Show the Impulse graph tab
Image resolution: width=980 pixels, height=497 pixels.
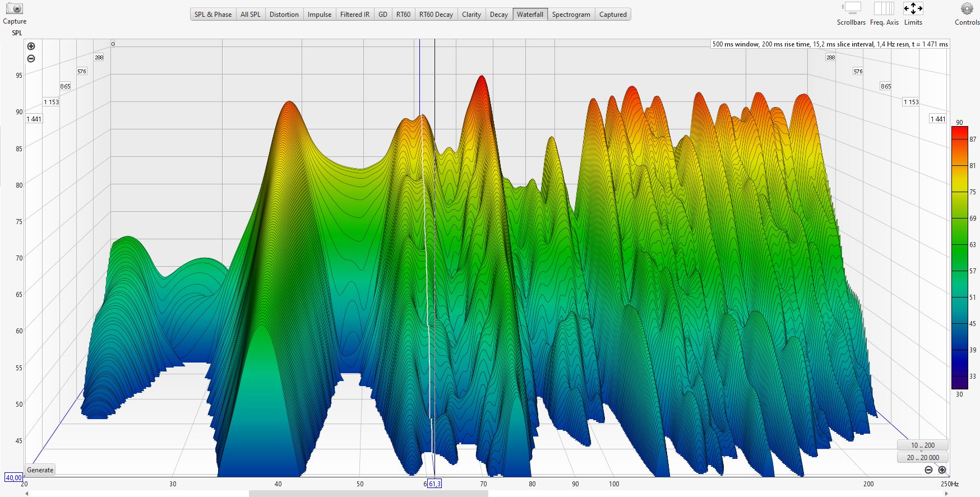click(319, 15)
